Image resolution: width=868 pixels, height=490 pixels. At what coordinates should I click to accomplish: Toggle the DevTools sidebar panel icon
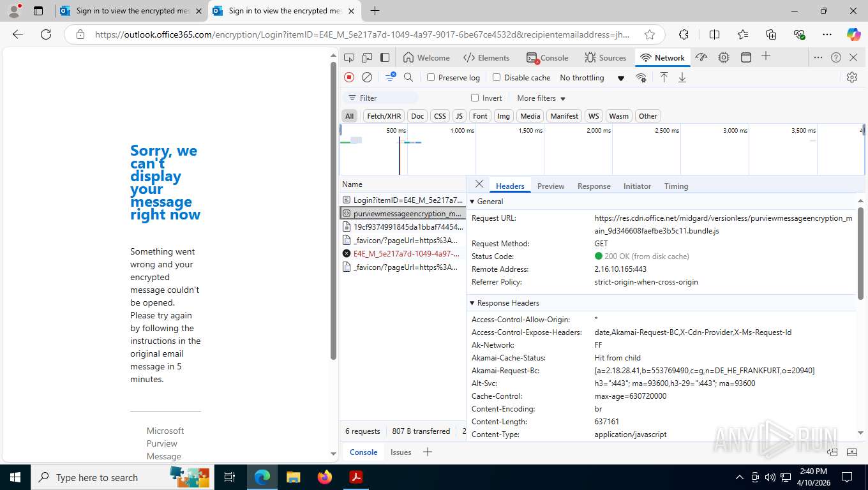point(385,57)
